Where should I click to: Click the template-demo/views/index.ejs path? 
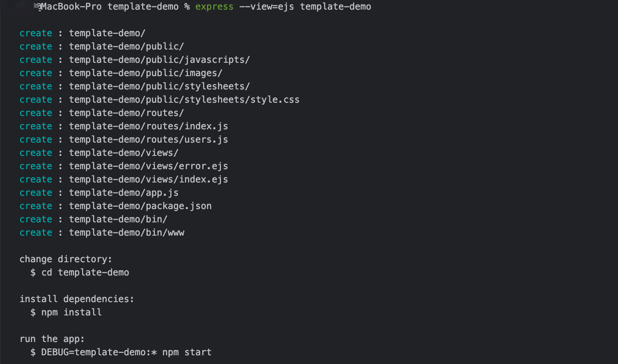(148, 179)
